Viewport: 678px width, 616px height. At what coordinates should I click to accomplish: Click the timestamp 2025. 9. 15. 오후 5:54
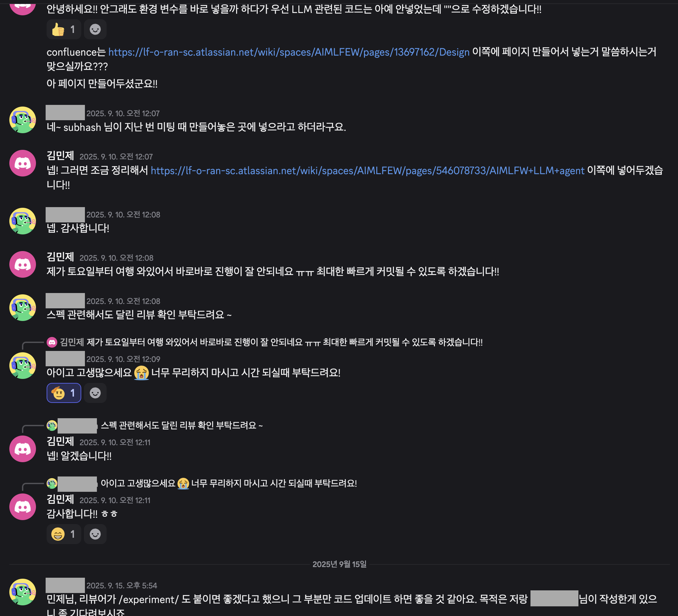pos(122,586)
